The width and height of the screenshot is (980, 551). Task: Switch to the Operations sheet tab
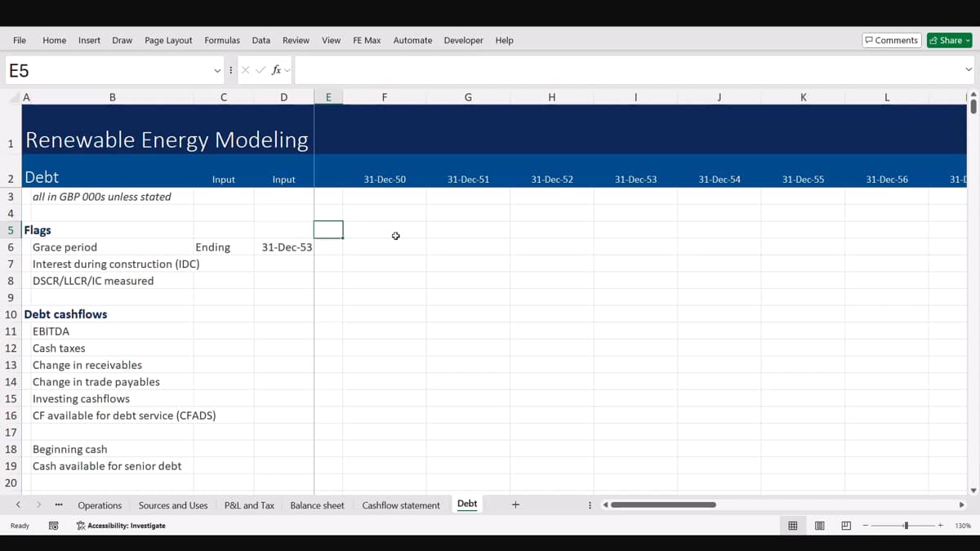(100, 505)
